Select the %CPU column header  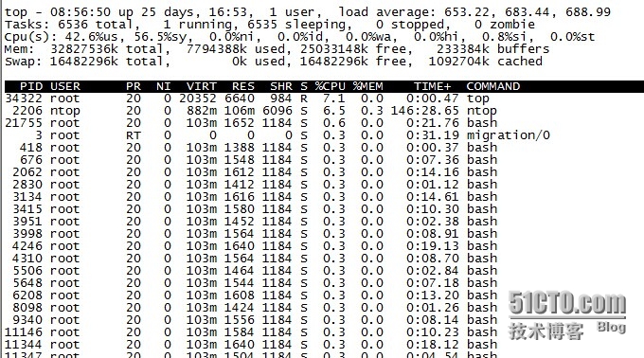tap(330, 86)
